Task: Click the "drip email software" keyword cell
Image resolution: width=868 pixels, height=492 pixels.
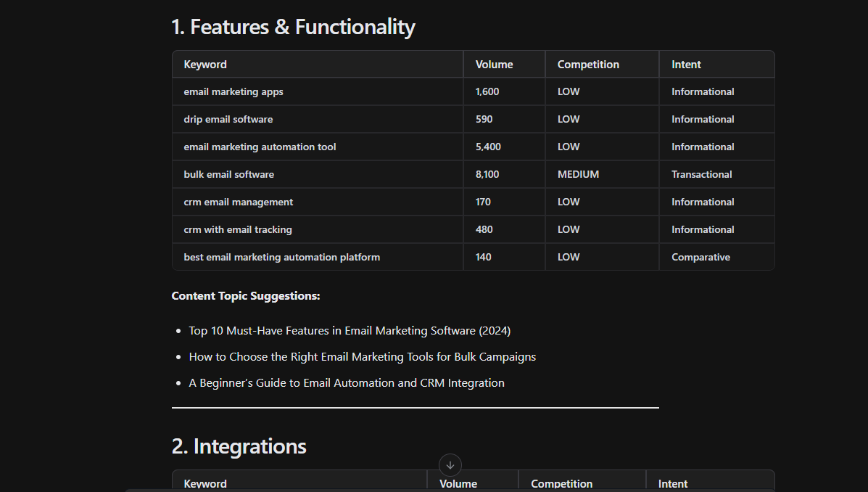Action: (x=228, y=120)
